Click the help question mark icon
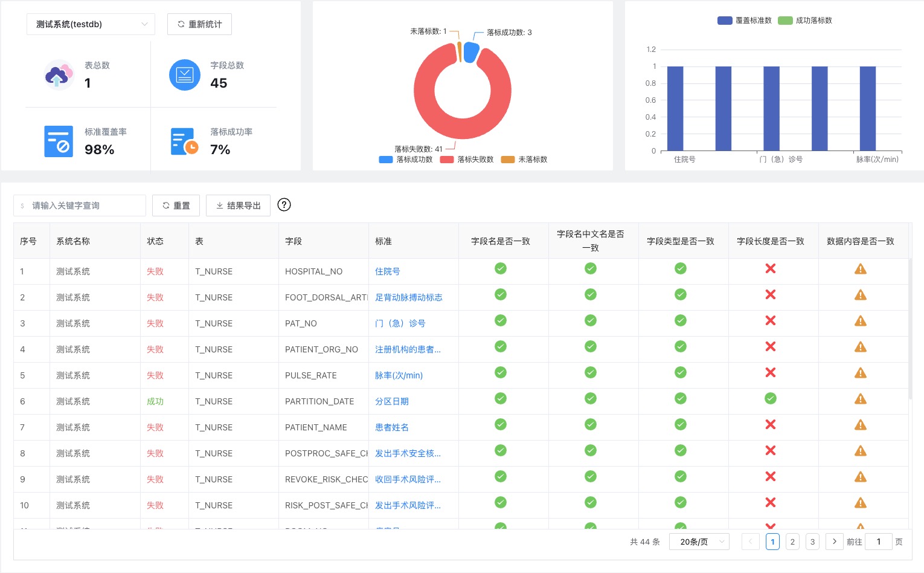The height and width of the screenshot is (573, 924). pyautogui.click(x=284, y=205)
